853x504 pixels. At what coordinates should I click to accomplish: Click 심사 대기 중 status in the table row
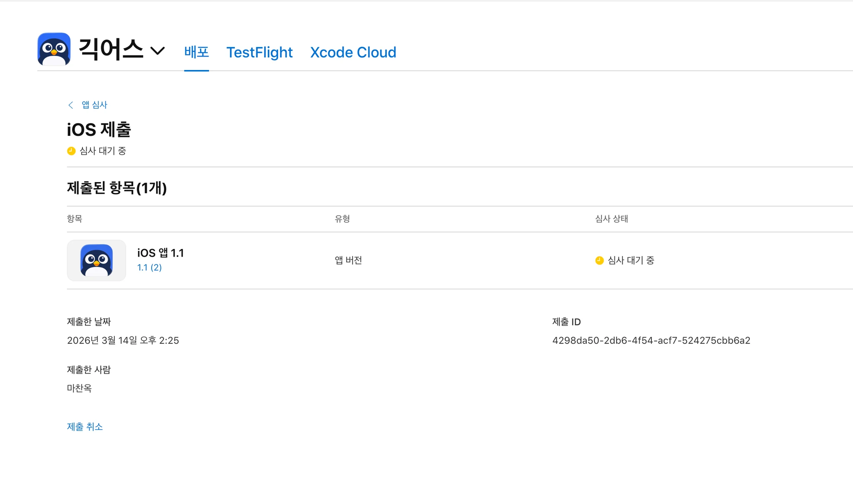[x=631, y=260]
